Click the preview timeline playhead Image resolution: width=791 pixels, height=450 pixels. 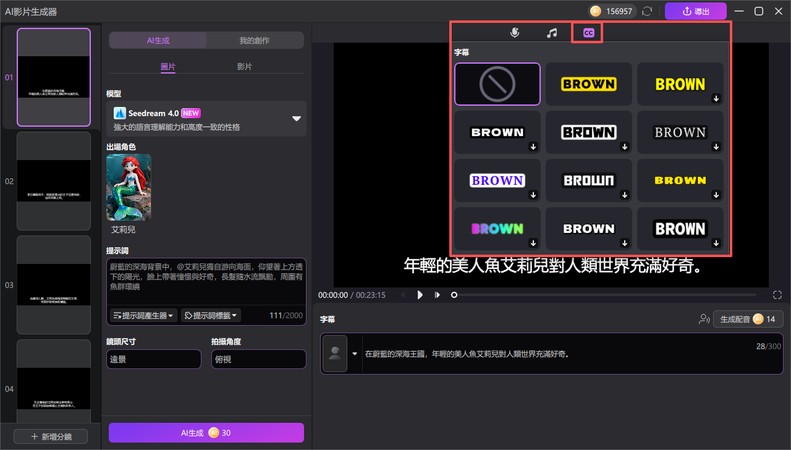coord(454,295)
